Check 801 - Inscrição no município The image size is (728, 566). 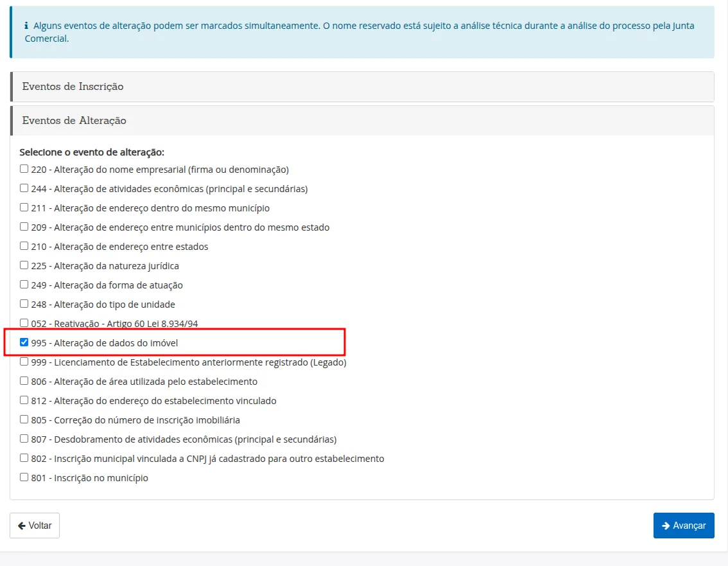24,477
